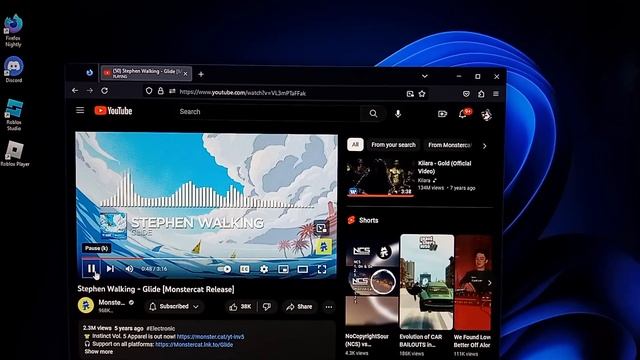Click the Monstercat watermark logo on the video
The height and width of the screenshot is (360, 640).
(324, 247)
